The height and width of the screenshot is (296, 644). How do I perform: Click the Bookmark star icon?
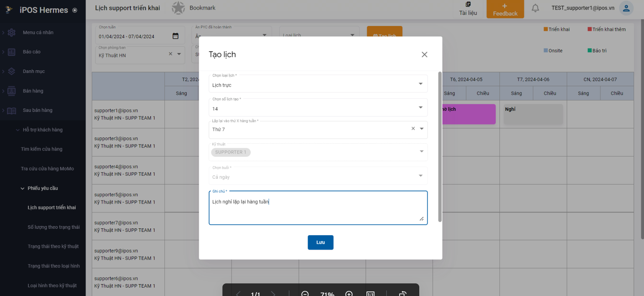point(178,8)
